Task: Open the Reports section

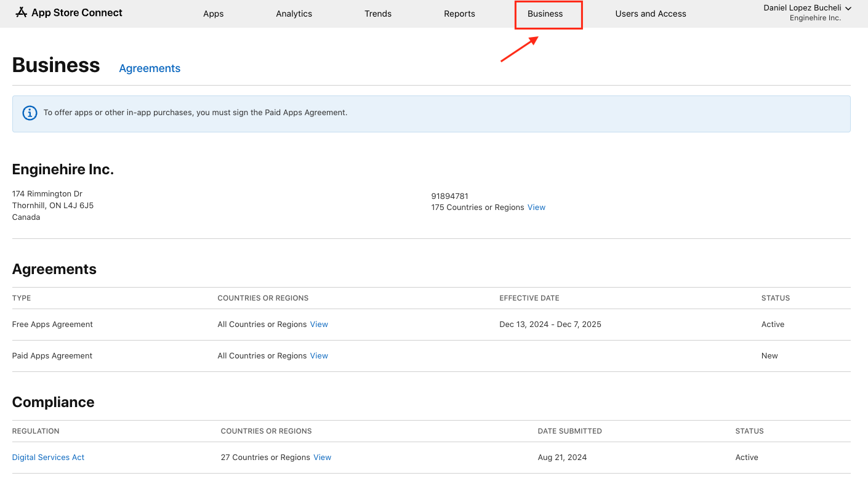Action: pos(459,13)
